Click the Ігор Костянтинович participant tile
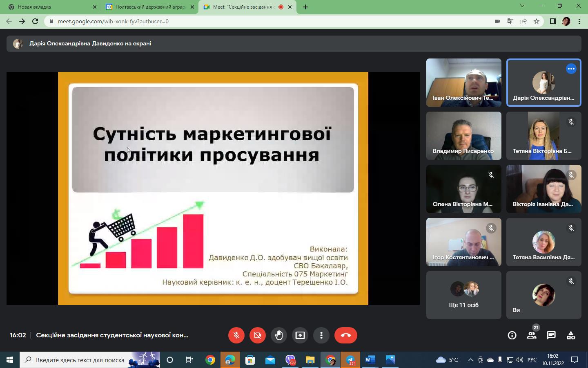Viewport: 588px width, 368px height. coord(464,242)
